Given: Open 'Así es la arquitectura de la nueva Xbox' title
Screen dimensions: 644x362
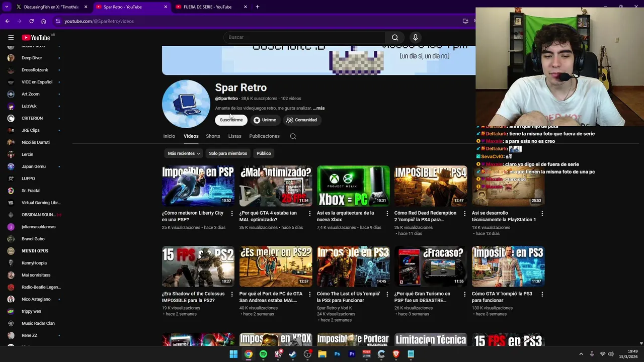Looking at the screenshot, I should click(x=346, y=216).
